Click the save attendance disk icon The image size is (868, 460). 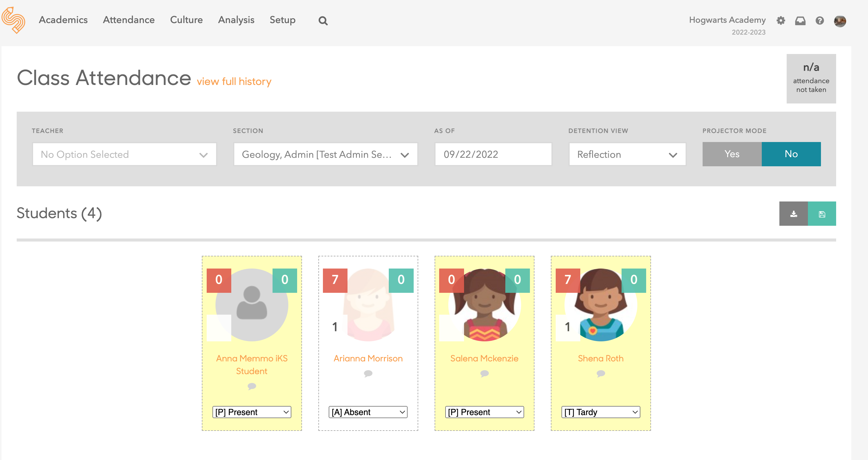tap(822, 214)
